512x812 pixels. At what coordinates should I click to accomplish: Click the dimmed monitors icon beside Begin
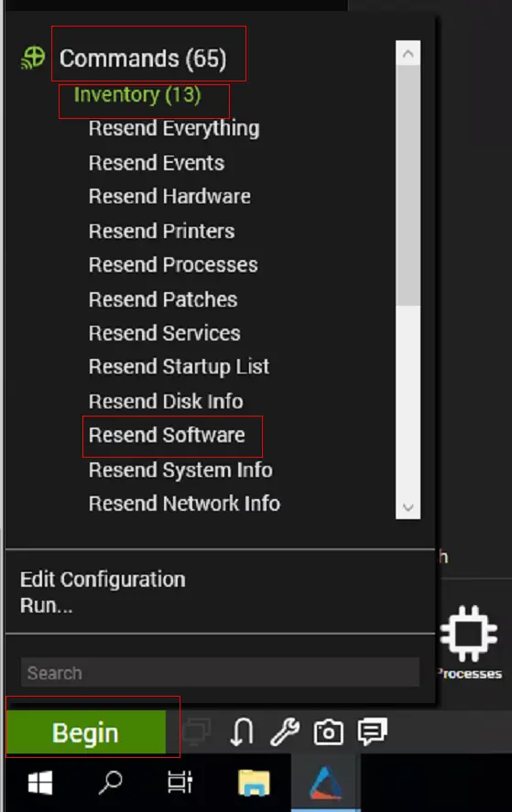tap(198, 732)
